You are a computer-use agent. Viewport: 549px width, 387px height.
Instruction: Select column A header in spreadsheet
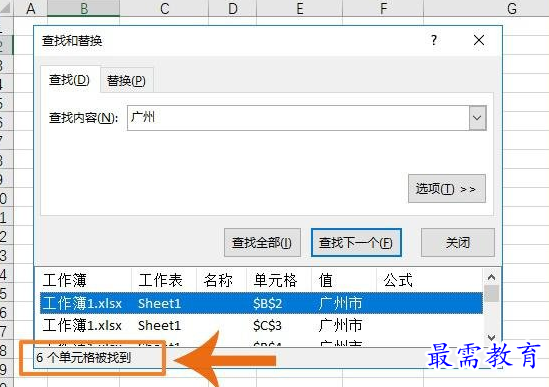(x=30, y=8)
